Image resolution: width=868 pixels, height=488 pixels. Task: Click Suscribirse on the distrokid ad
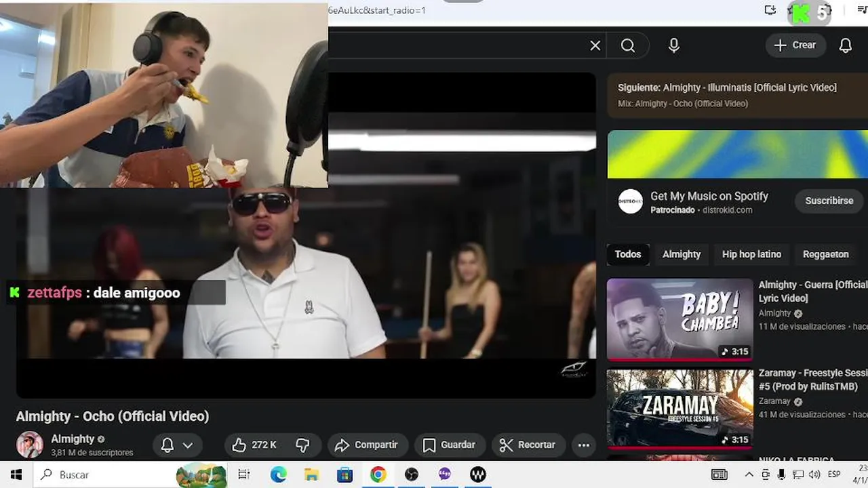coord(829,201)
